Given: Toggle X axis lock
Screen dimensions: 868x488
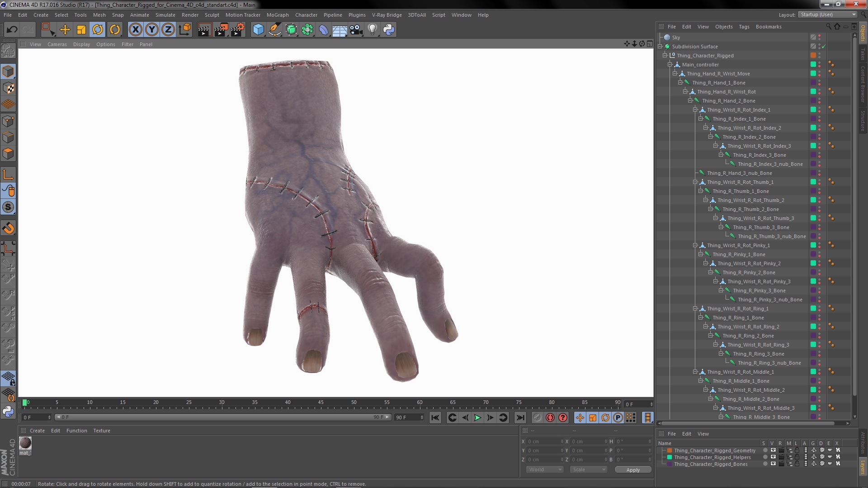Looking at the screenshot, I should (x=135, y=30).
